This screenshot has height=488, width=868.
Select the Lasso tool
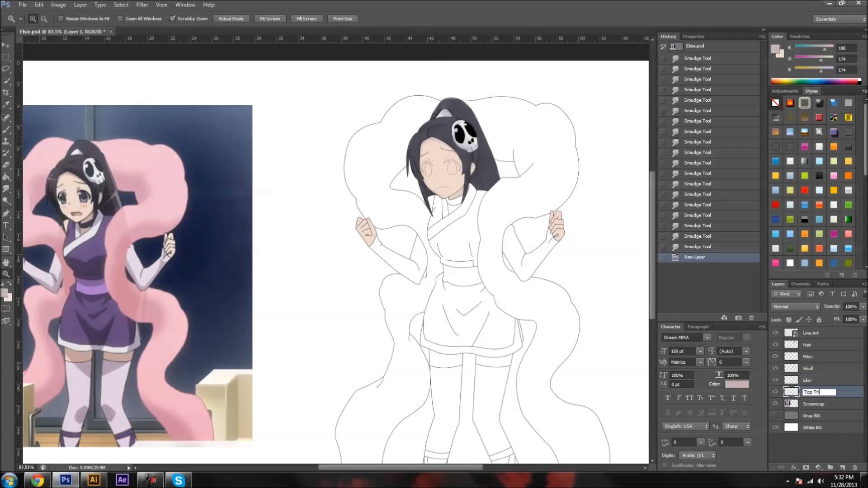pos(6,69)
